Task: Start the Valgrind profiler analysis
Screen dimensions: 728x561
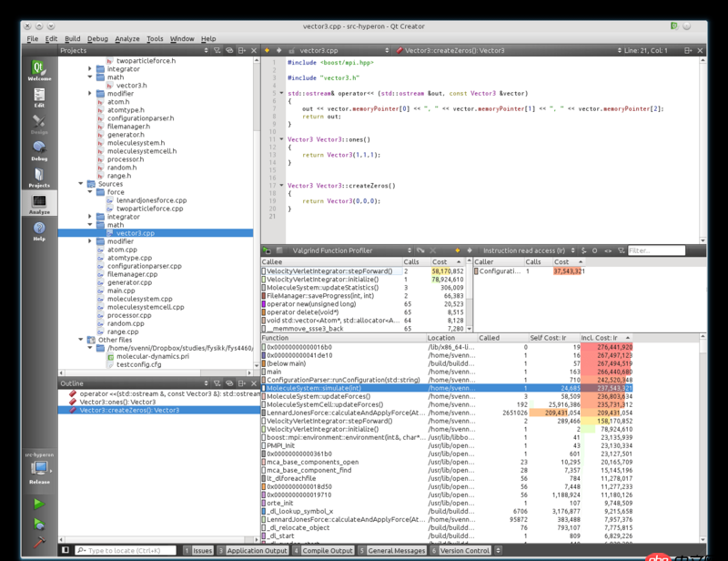Action: click(x=267, y=250)
